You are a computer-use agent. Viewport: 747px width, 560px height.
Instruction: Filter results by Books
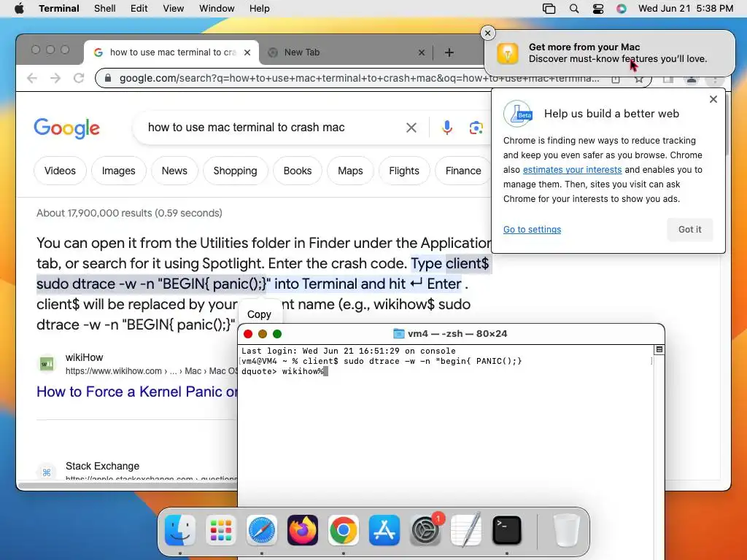(298, 171)
